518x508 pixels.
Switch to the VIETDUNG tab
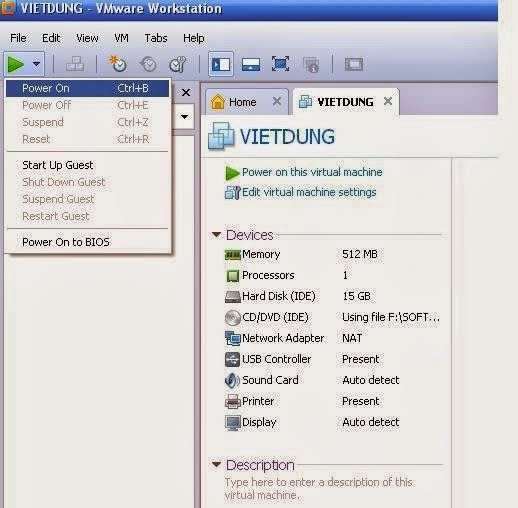tap(346, 102)
